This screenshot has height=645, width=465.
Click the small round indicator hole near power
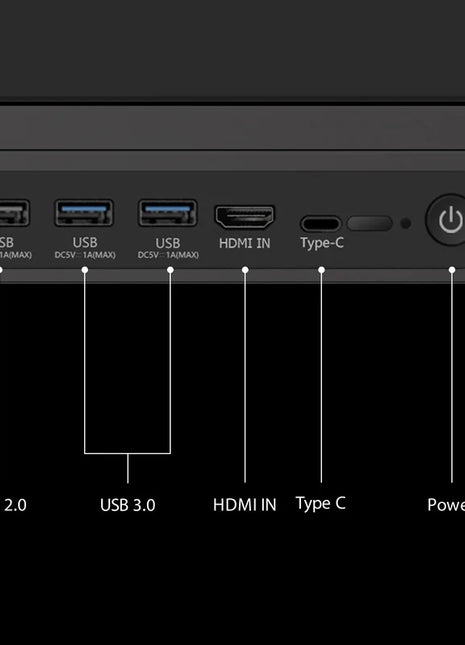[406, 223]
